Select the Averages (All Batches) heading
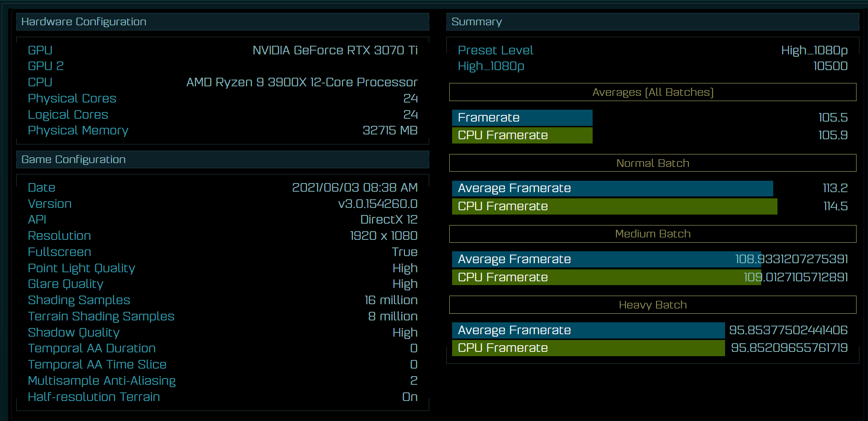This screenshot has height=421, width=868. [x=653, y=92]
